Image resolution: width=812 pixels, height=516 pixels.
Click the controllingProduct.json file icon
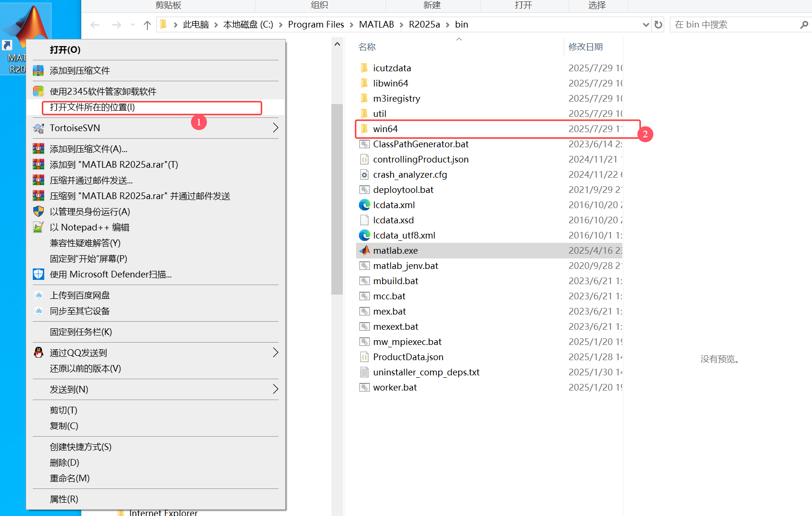(365, 159)
